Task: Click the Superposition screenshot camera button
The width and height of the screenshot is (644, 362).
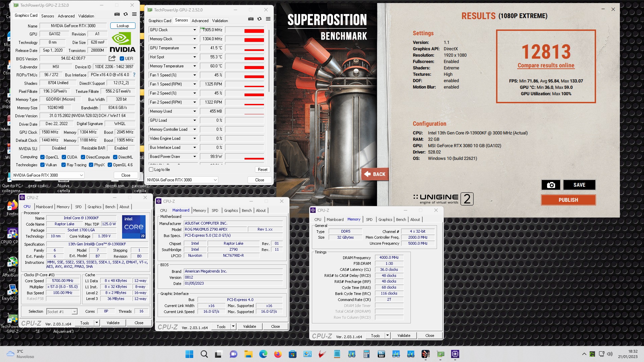Action: (551, 185)
